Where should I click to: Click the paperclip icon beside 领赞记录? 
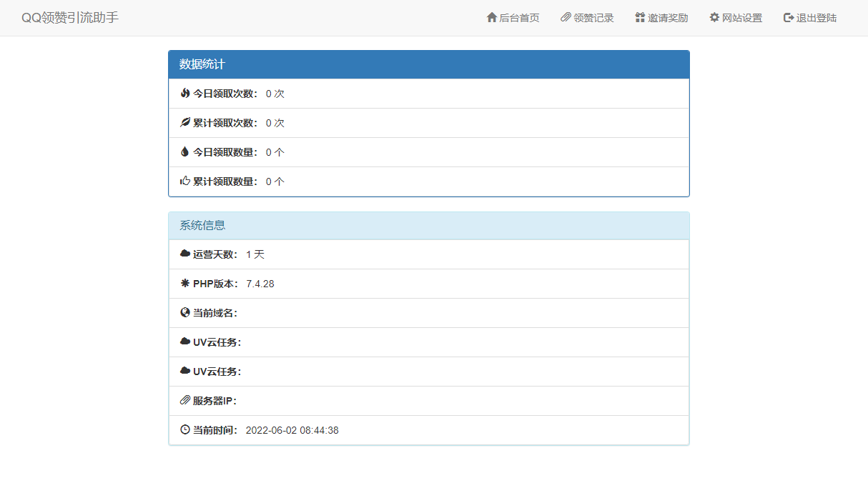pos(566,18)
